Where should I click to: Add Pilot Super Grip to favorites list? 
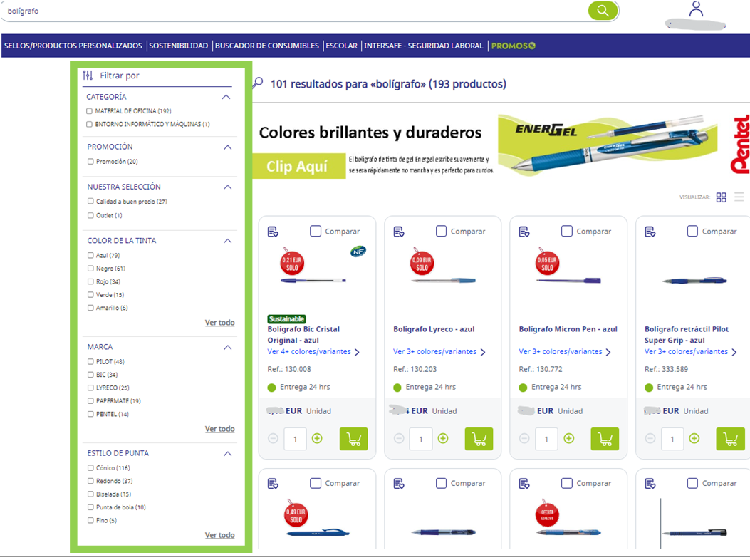(x=650, y=232)
